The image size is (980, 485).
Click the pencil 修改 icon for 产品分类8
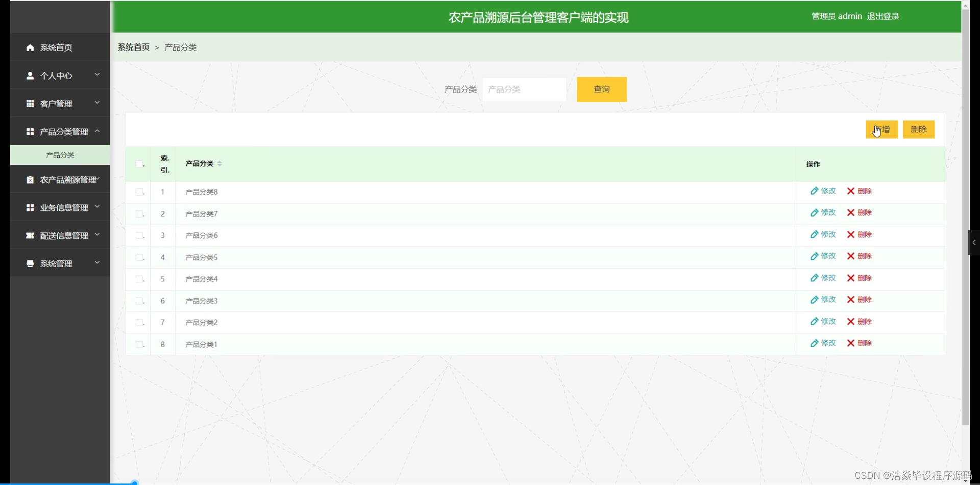[x=814, y=191]
